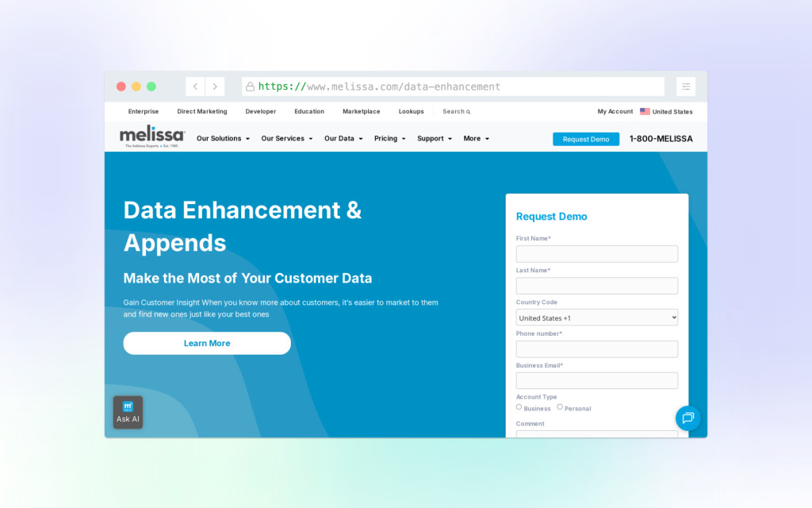Image resolution: width=812 pixels, height=508 pixels.
Task: Click the browser back arrow
Action: point(195,87)
